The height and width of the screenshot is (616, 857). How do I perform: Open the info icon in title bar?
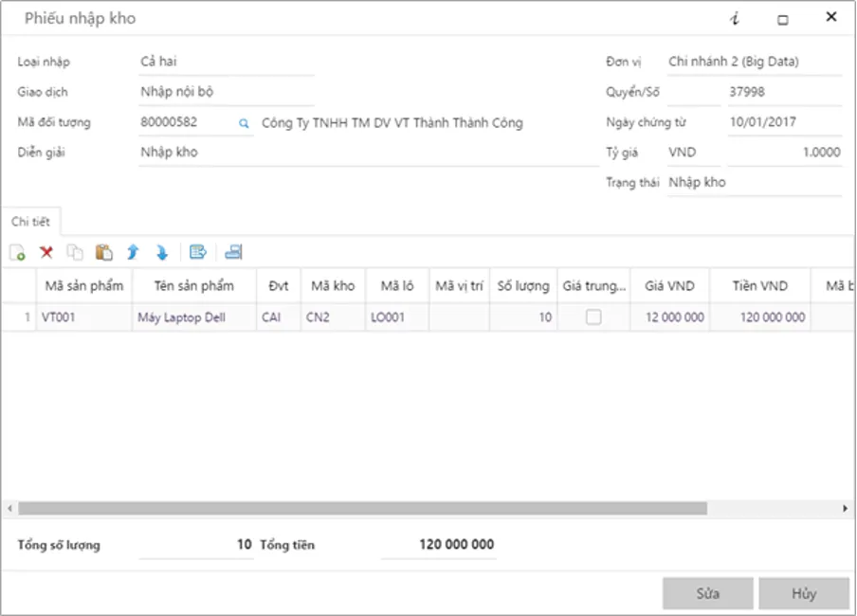(x=734, y=19)
